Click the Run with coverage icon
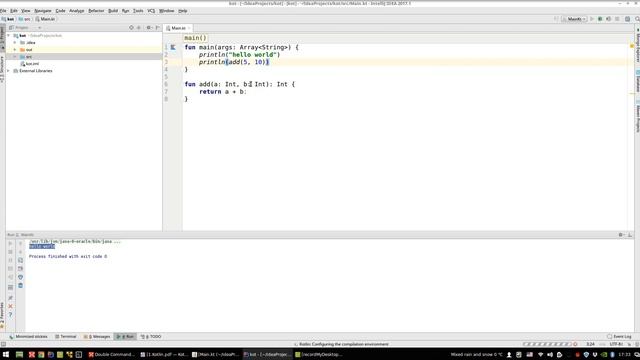 tap(609, 19)
